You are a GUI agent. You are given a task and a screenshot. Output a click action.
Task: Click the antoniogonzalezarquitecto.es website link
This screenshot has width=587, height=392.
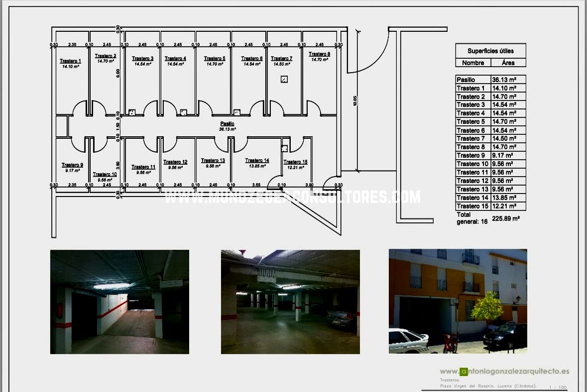pyautogui.click(x=504, y=372)
